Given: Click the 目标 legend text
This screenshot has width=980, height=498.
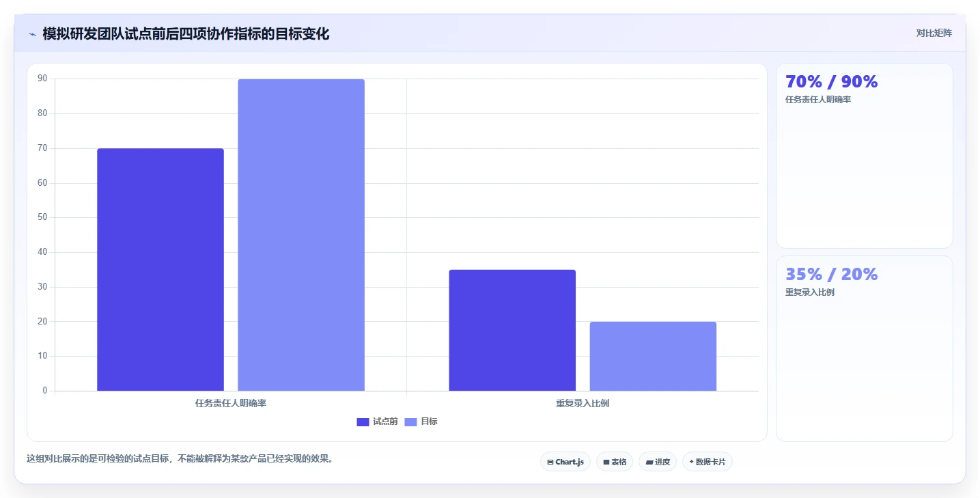Looking at the screenshot, I should point(429,422).
